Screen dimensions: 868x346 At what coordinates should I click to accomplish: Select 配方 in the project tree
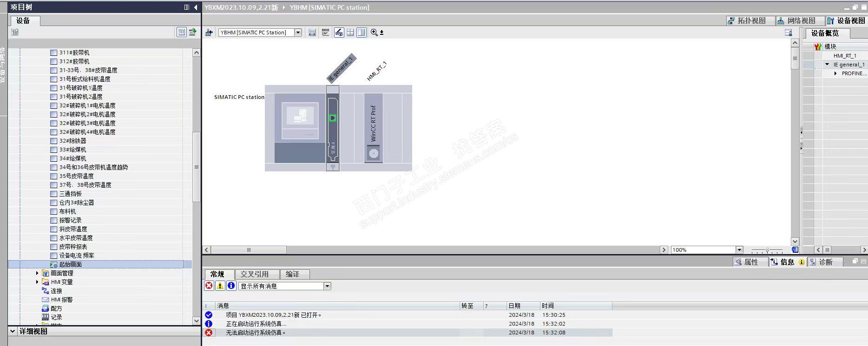pos(56,308)
